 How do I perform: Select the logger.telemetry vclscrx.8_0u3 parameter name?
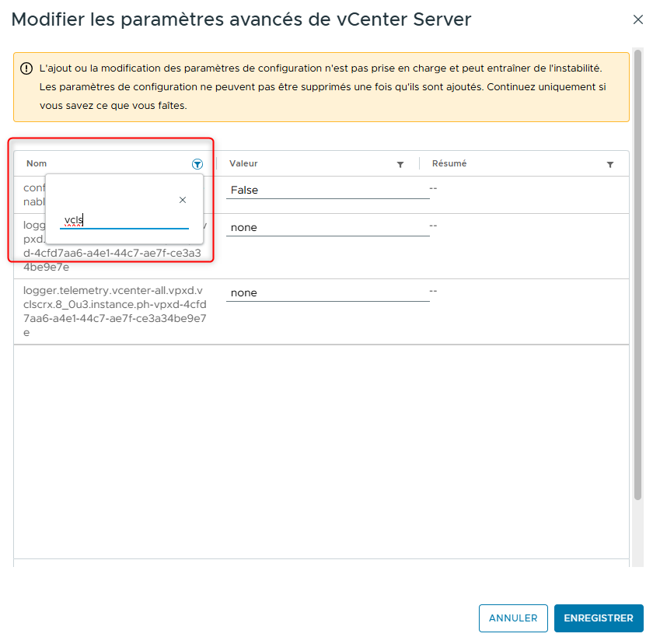click(x=114, y=311)
